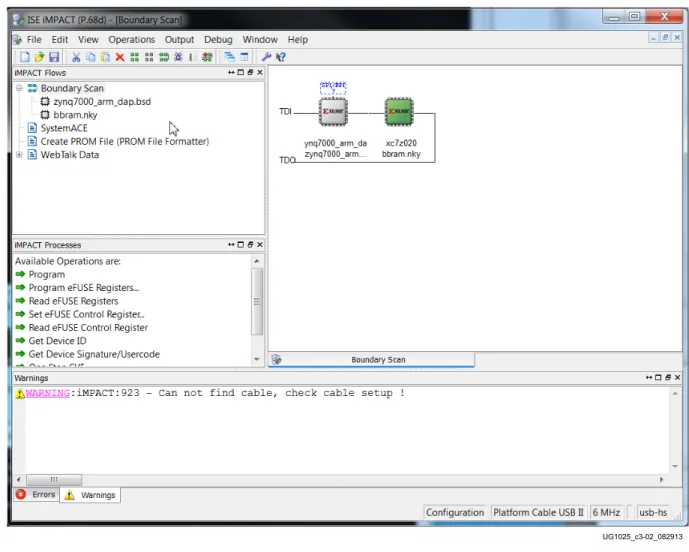Click the green chain with red arrow icon
The image size is (689, 552).
207,57
